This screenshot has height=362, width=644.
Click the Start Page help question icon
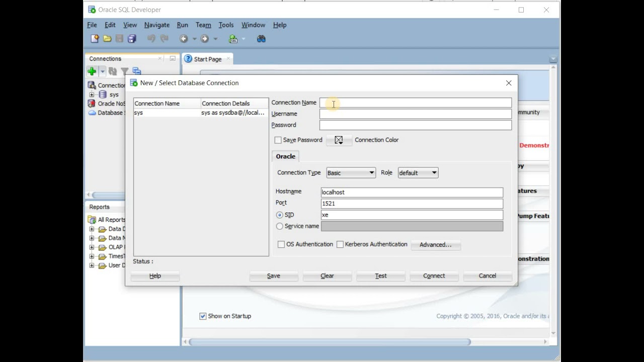tap(188, 59)
